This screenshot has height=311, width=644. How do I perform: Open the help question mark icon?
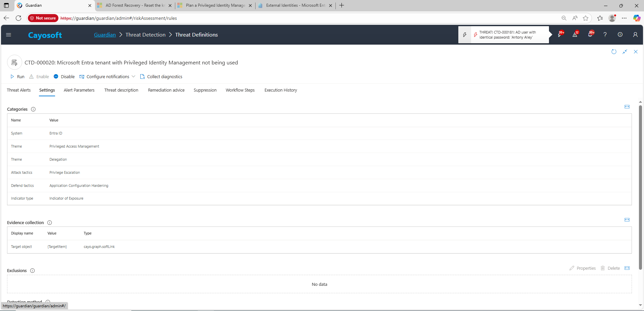tap(605, 35)
